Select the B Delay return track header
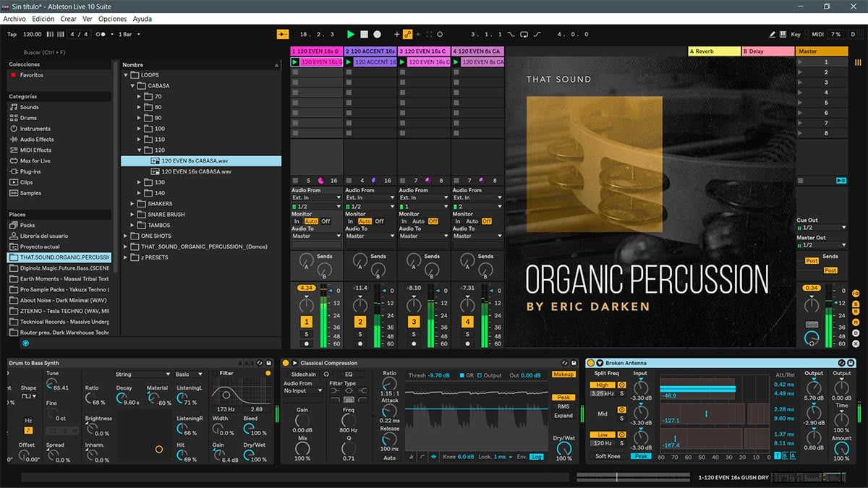 tap(767, 51)
